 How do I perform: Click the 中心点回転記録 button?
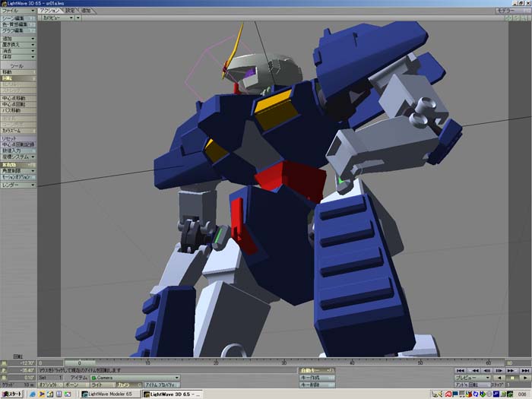click(x=18, y=144)
